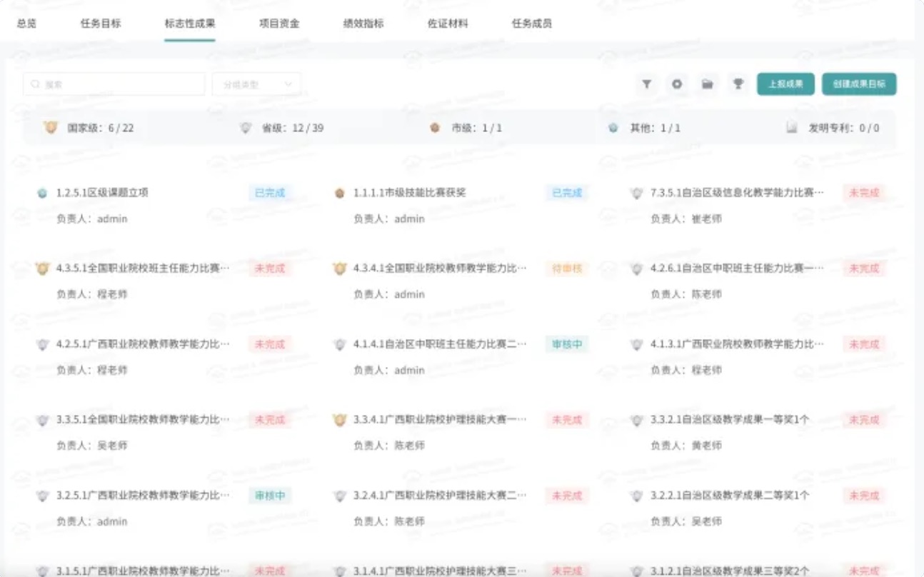Click the magnifier icon in search box

pyautogui.click(x=35, y=84)
